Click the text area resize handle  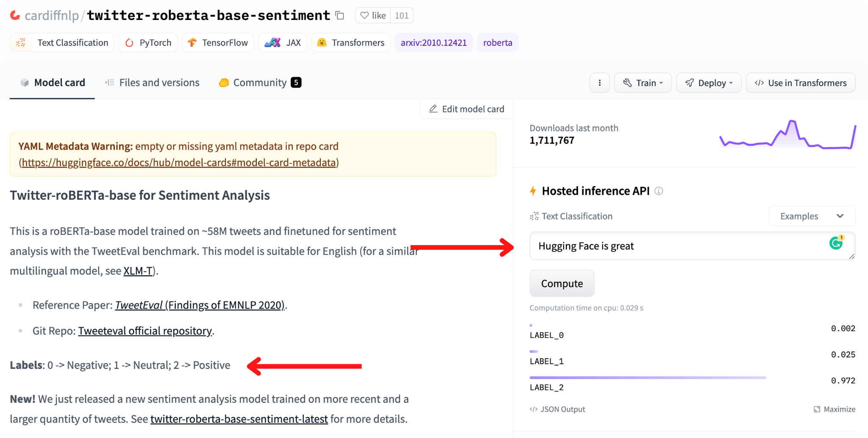pos(851,256)
